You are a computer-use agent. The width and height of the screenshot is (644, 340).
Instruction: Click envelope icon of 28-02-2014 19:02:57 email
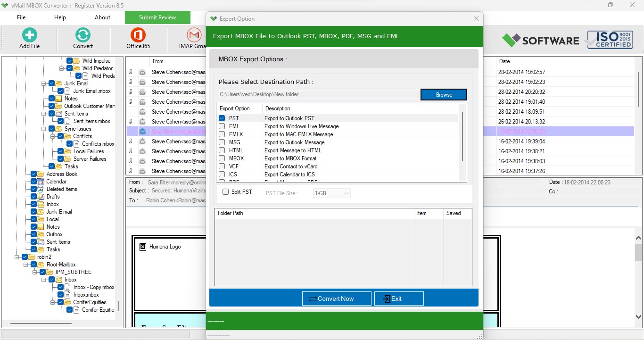pyautogui.click(x=142, y=72)
